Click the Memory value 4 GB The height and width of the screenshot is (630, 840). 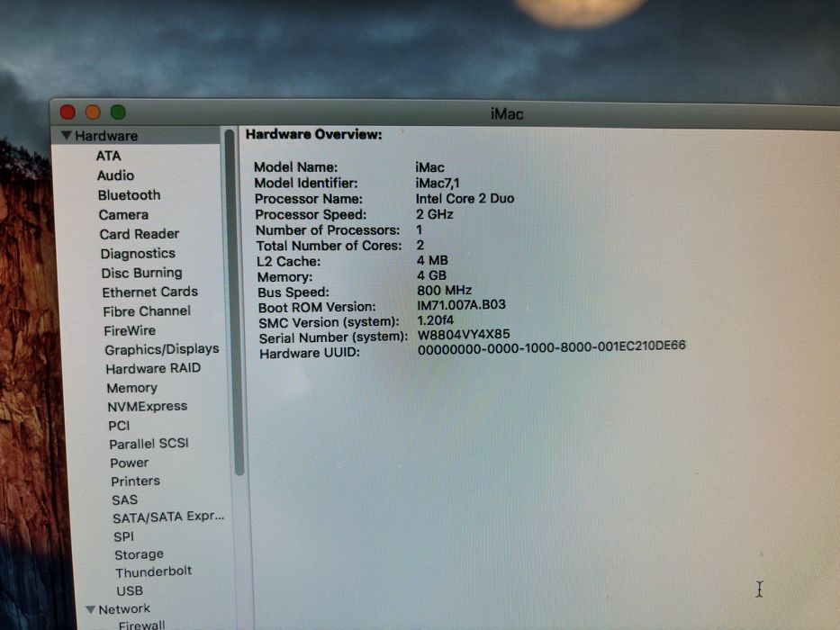click(x=431, y=276)
